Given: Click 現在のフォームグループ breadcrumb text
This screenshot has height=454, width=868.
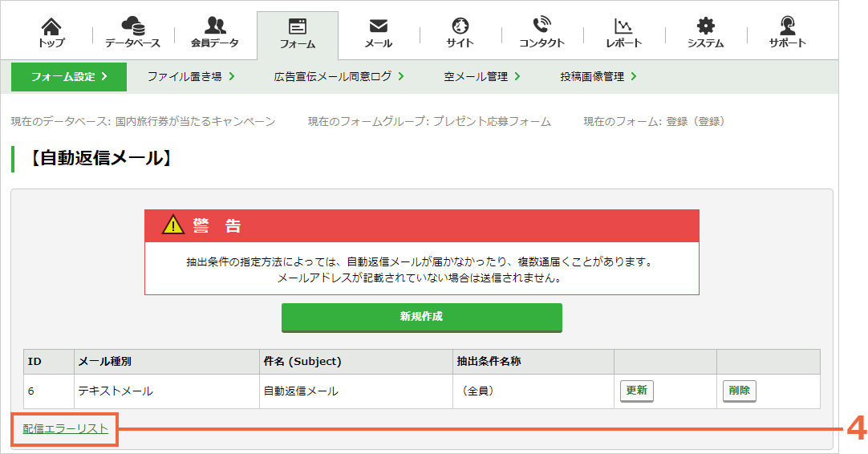Looking at the screenshot, I should 429,121.
